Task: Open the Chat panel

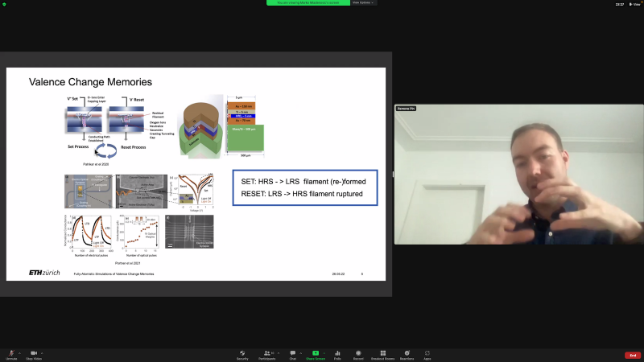Action: (x=292, y=355)
